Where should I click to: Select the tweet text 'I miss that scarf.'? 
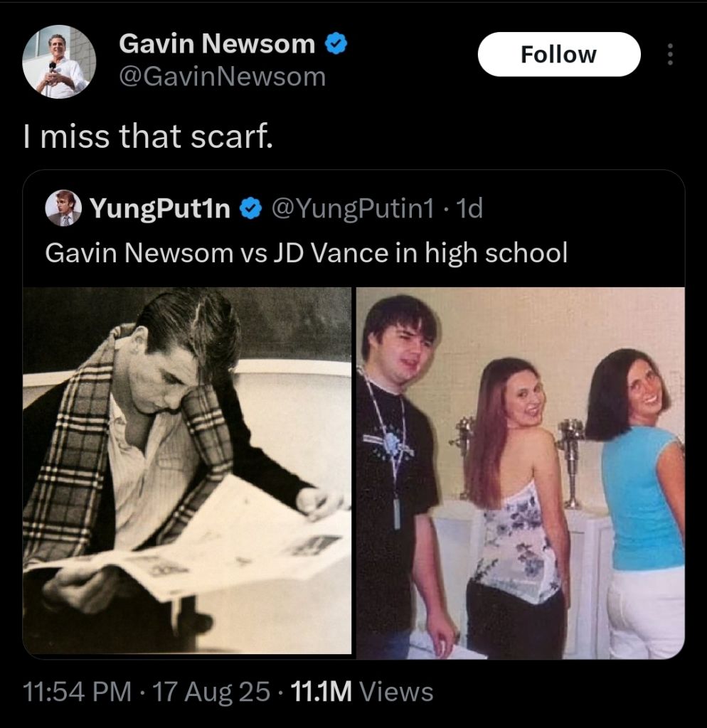tap(148, 137)
